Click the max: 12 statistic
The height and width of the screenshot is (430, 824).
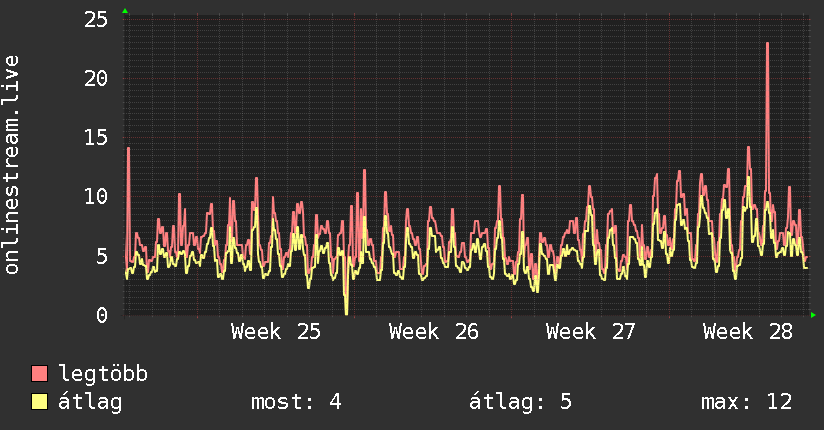[x=746, y=402]
